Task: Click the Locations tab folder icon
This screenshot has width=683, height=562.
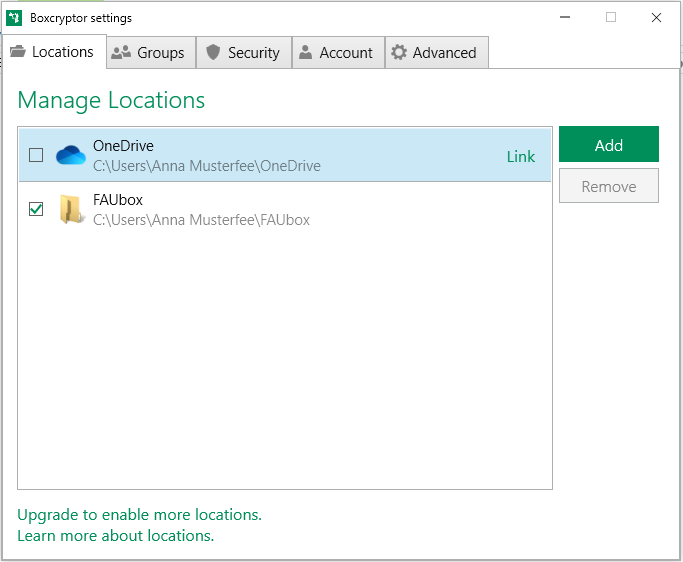Action: [x=18, y=51]
